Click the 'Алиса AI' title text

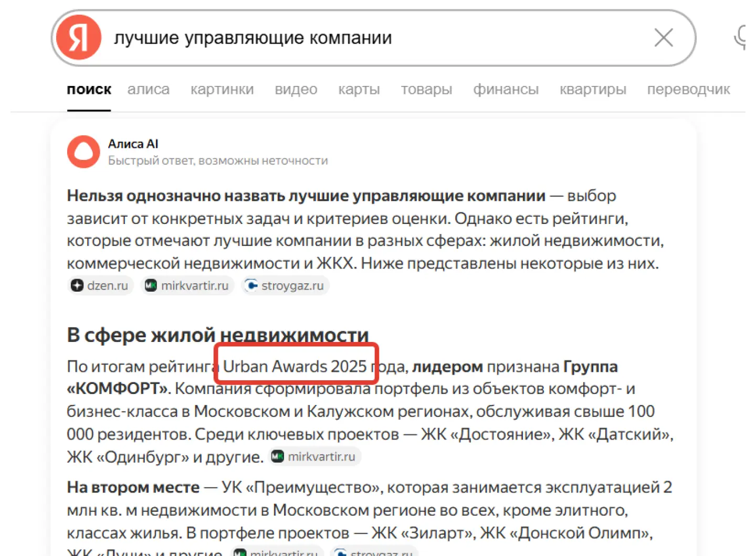click(x=133, y=144)
